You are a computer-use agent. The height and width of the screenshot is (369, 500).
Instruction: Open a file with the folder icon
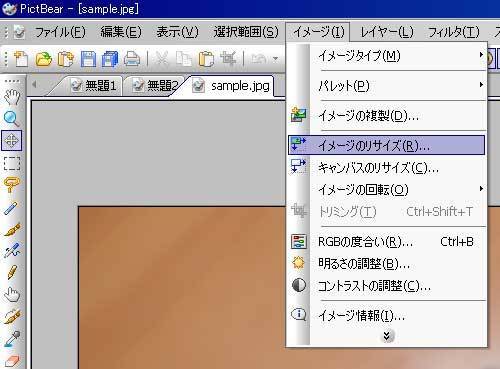tap(44, 59)
